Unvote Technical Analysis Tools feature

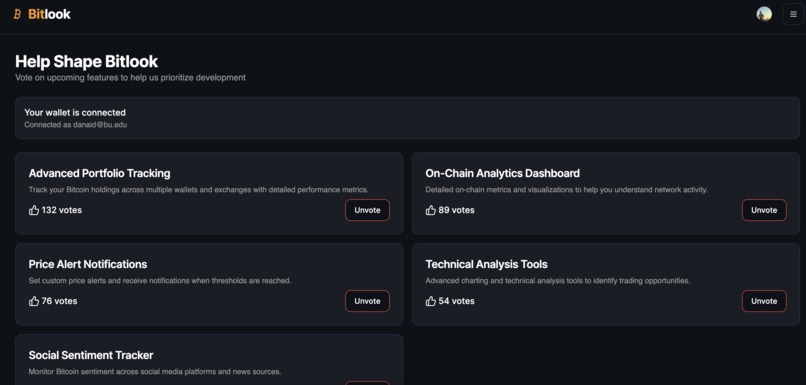[x=764, y=301]
